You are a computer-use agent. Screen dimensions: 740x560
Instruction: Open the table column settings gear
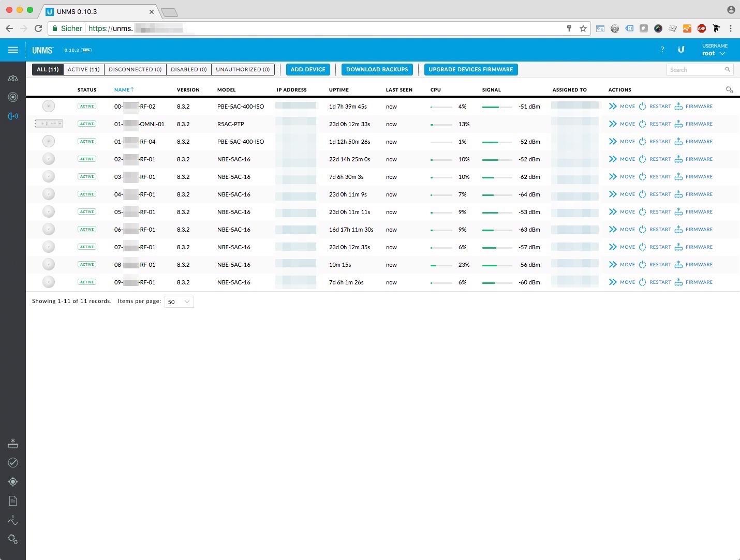[x=729, y=90]
